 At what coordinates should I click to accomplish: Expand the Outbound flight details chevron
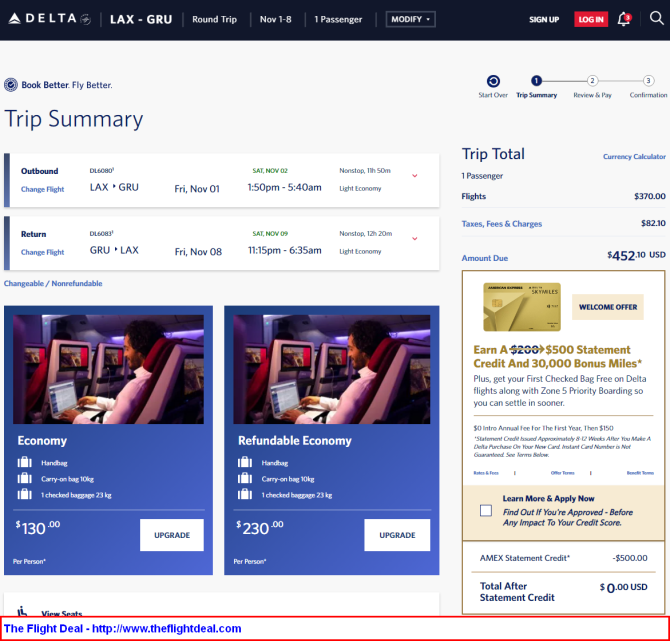[x=414, y=176]
